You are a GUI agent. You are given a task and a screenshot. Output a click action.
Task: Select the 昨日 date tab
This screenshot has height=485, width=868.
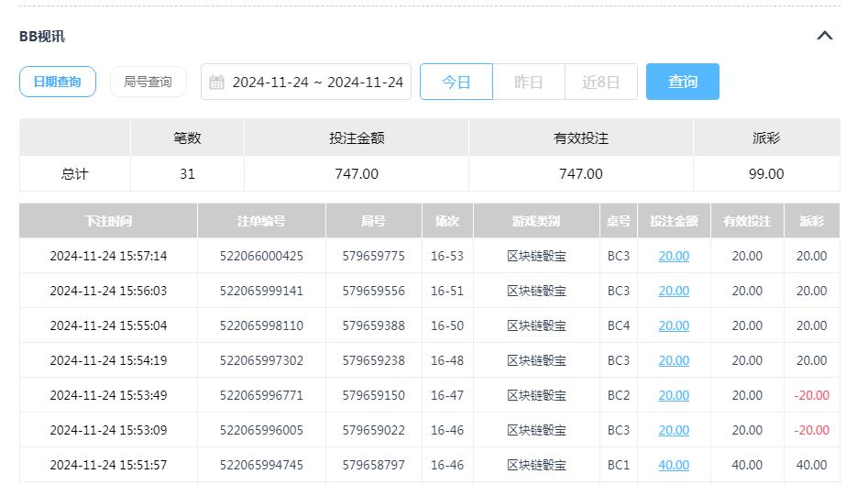528,82
